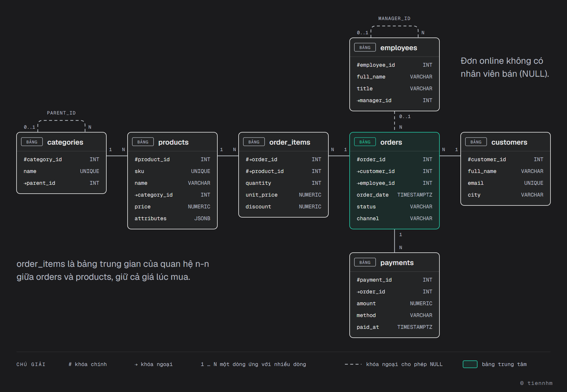The height and width of the screenshot is (392, 567).
Task: Click the BẢNG badge on categories table
Action: (32, 142)
